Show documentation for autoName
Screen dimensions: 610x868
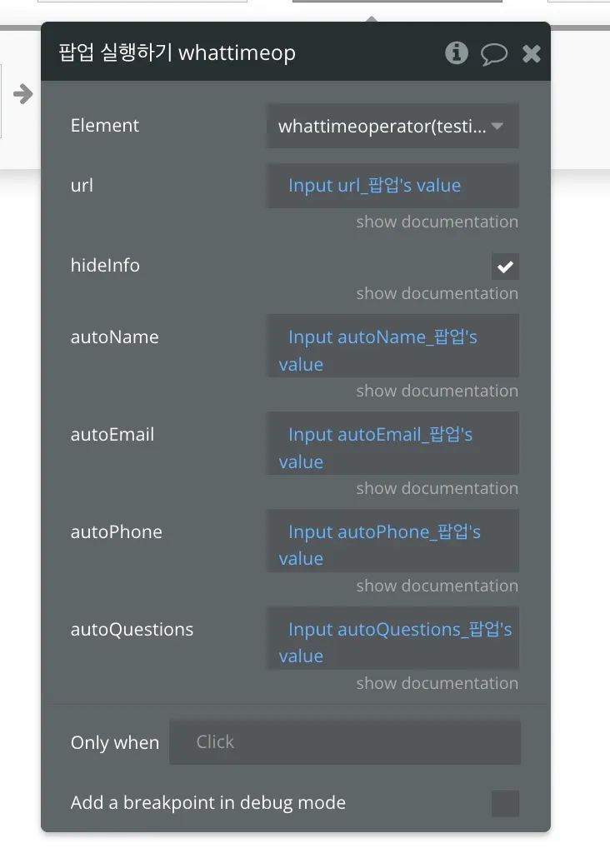(x=437, y=392)
